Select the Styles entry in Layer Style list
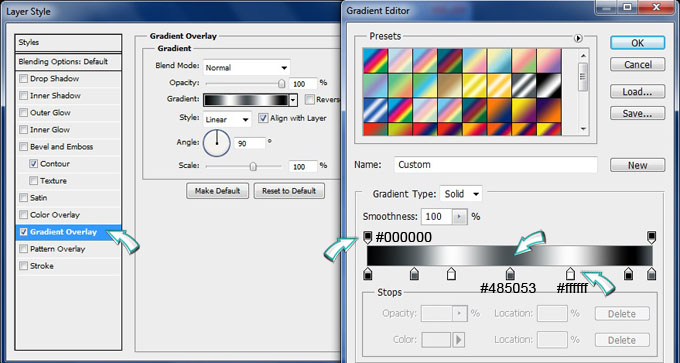The height and width of the screenshot is (363, 680). [68, 43]
